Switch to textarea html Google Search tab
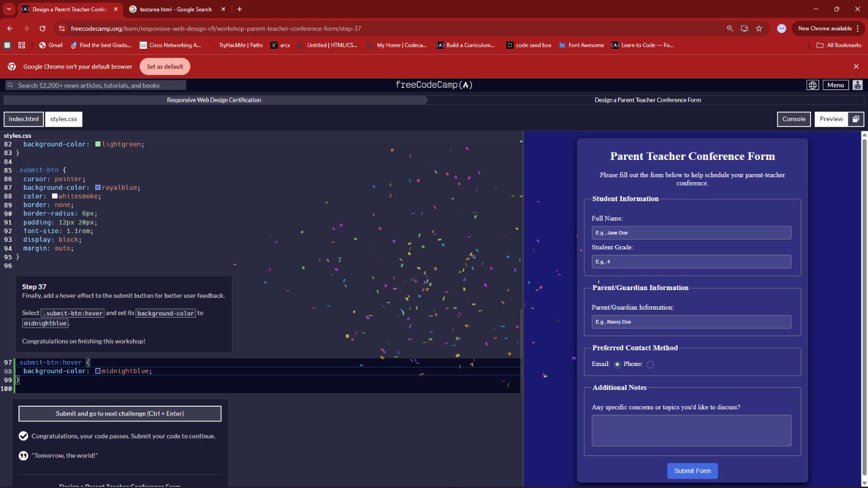Image resolution: width=868 pixels, height=488 pixels. [175, 9]
